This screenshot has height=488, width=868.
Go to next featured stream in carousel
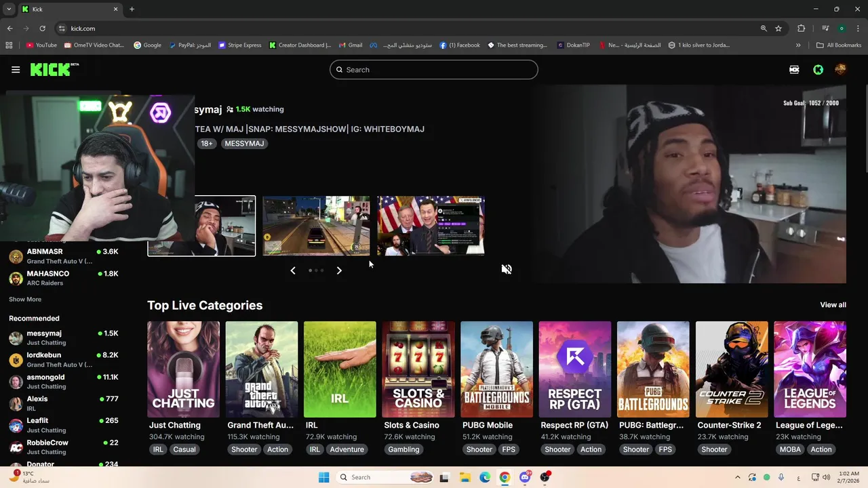coord(339,270)
